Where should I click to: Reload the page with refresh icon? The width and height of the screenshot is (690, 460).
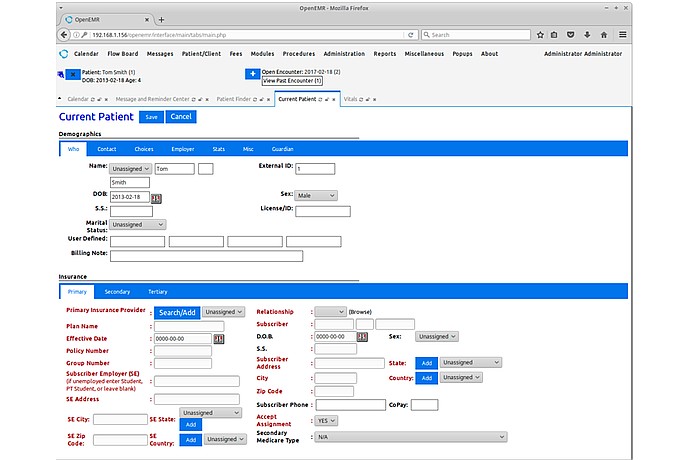[x=411, y=35]
